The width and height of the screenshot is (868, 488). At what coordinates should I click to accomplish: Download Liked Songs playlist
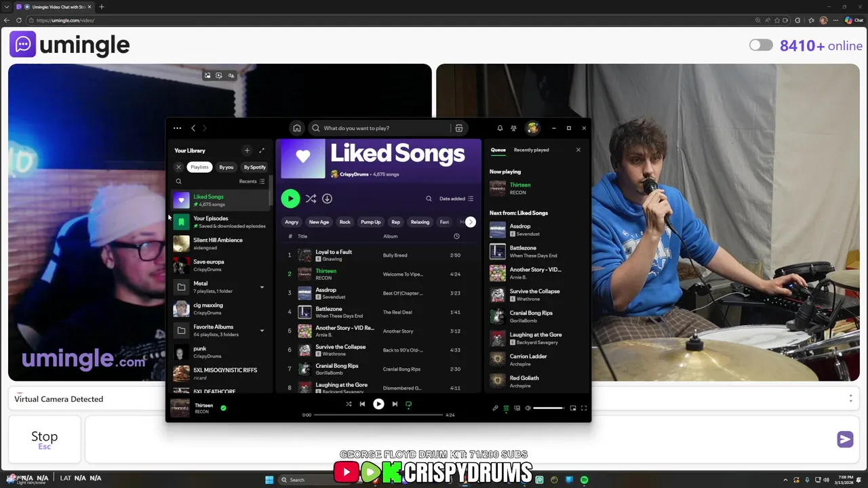(x=327, y=199)
